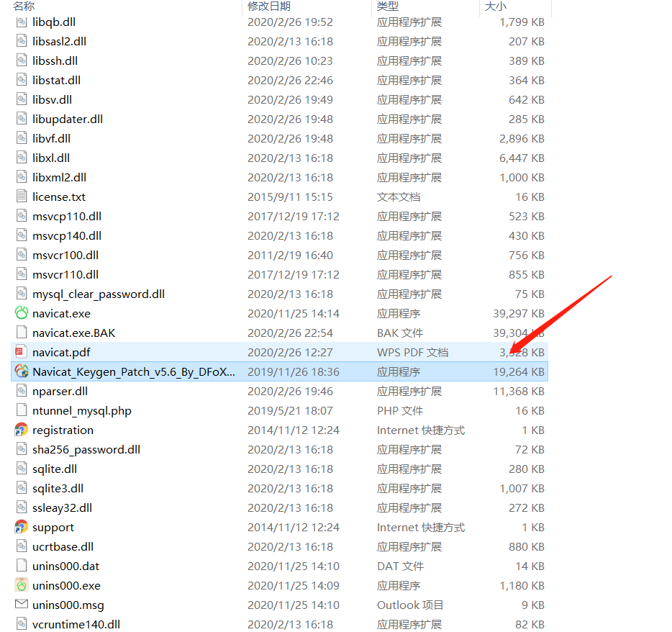Viewport: 672px width, 632px height.
Task: Select the Navicat_Keygen_Patch icon
Action: (x=22, y=371)
